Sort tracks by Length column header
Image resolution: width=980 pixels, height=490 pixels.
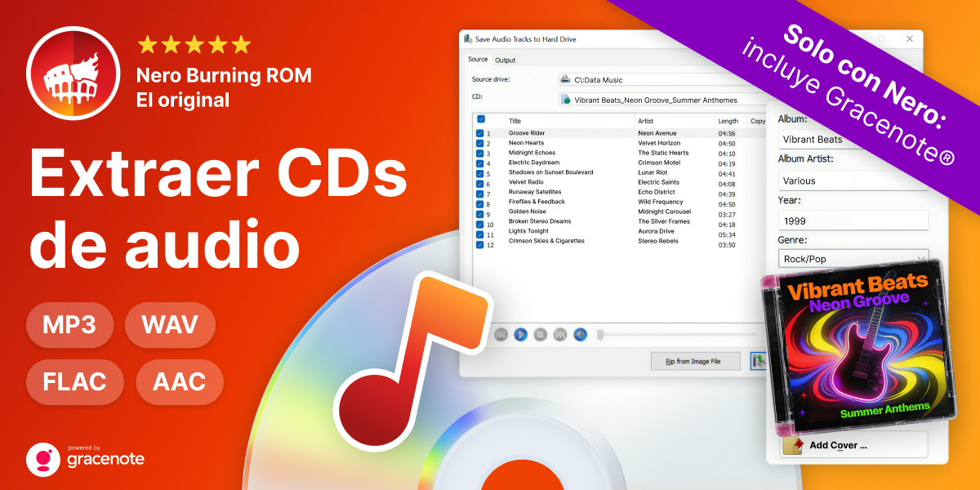(x=730, y=121)
